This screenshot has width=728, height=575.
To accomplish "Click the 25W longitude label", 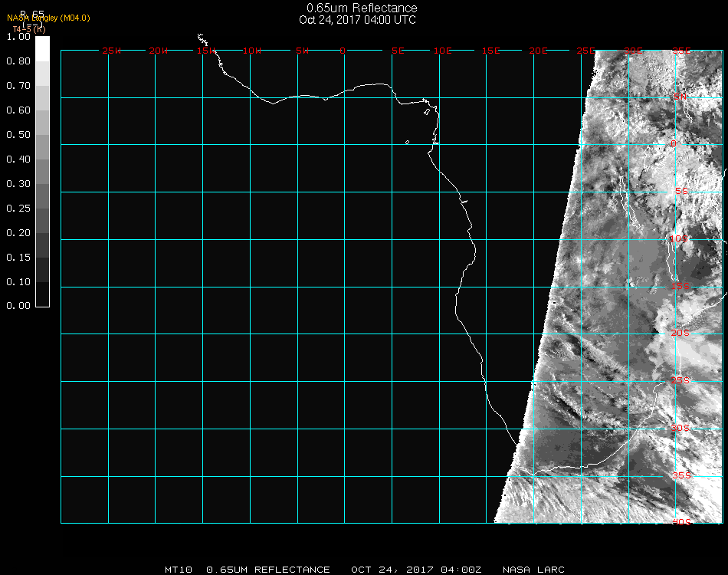I will pos(112,51).
